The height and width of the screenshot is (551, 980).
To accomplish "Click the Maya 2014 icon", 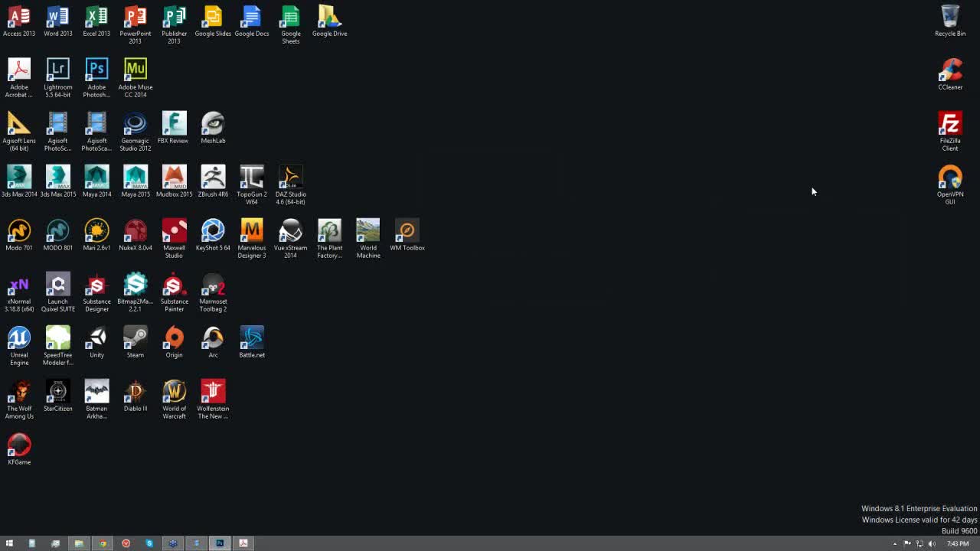I will point(96,182).
